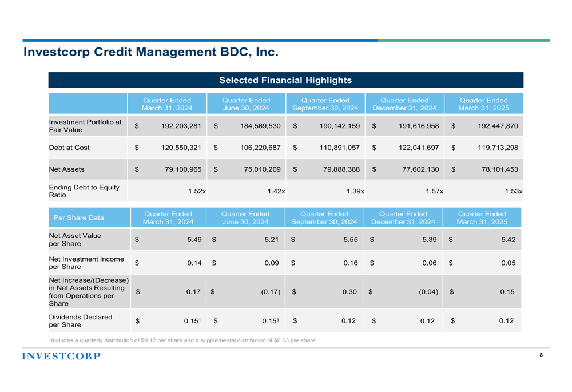Viewport: 572px width, 392px height.
Task: Click the "Net Assets" row label
Action: tap(67, 169)
